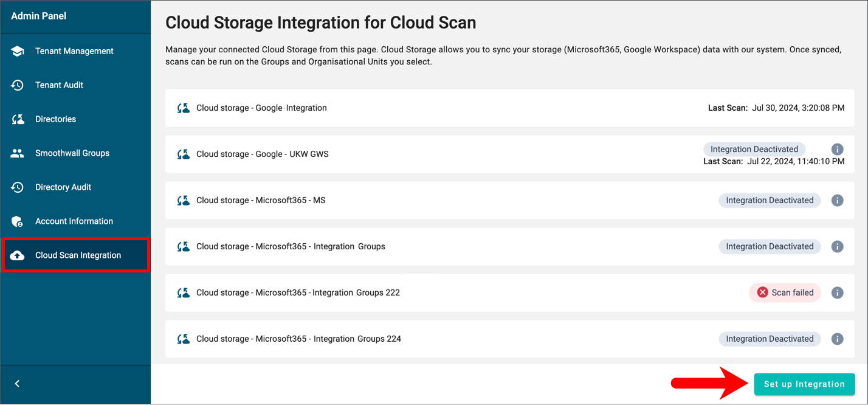
Task: Click the people icon beside Smoothwall Groups
Action: pyautogui.click(x=18, y=153)
